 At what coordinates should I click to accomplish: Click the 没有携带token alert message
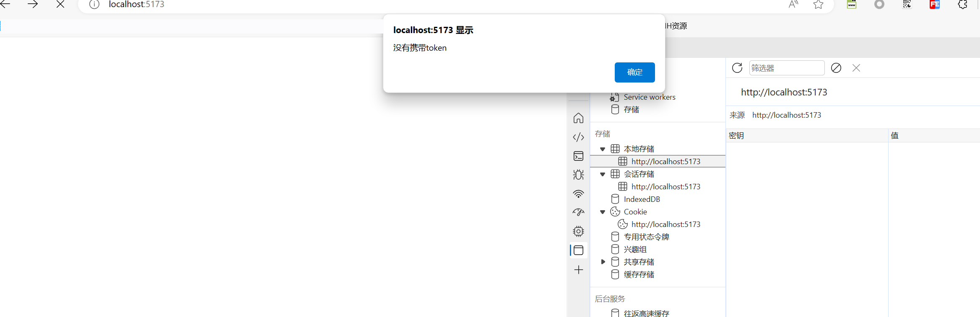[x=420, y=48]
